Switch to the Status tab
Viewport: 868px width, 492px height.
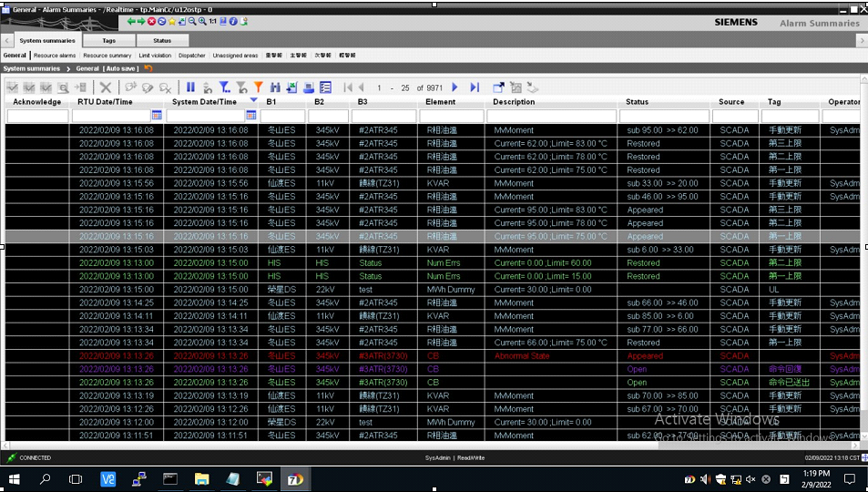[x=162, y=40]
